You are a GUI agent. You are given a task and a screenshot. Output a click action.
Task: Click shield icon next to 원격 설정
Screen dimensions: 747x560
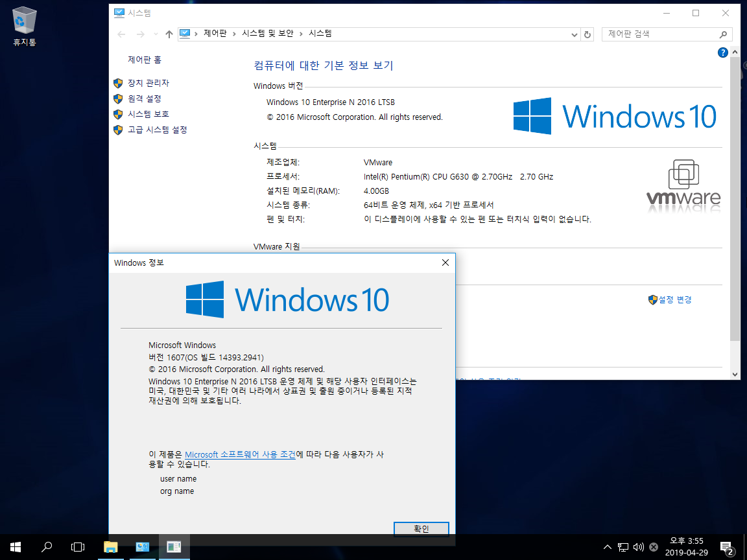coord(118,99)
